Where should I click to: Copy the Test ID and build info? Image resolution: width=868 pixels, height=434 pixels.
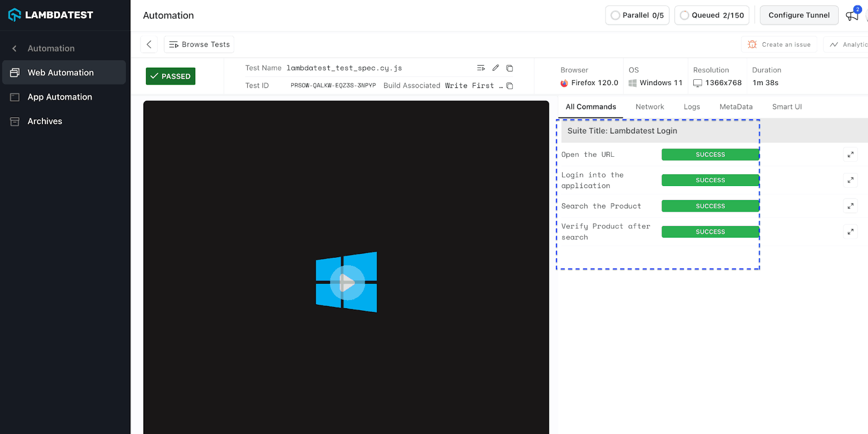point(509,86)
